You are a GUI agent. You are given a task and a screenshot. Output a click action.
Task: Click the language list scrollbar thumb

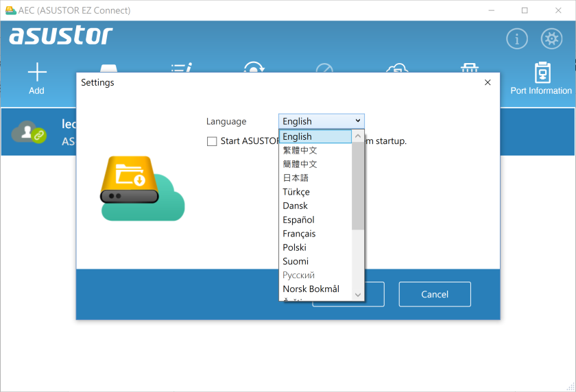[x=358, y=186]
